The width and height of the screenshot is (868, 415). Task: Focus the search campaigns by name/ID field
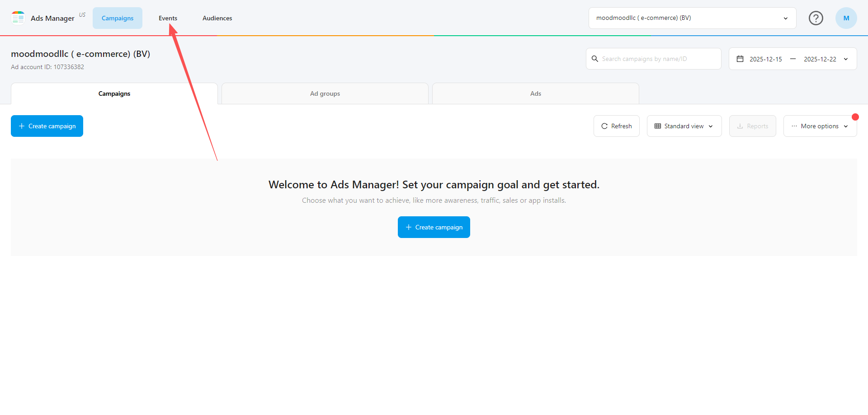point(658,59)
